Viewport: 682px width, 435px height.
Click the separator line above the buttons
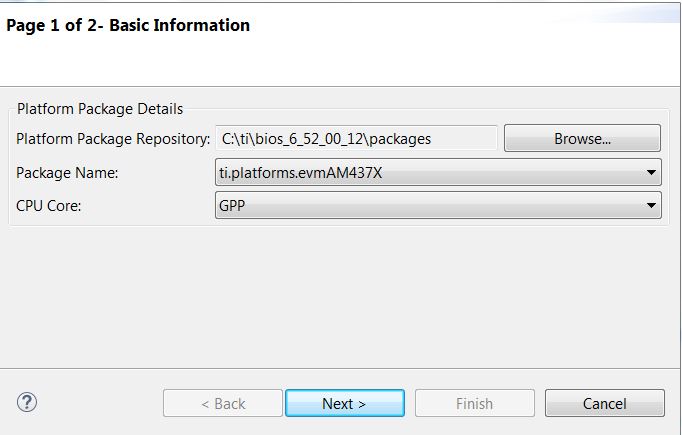pos(340,368)
